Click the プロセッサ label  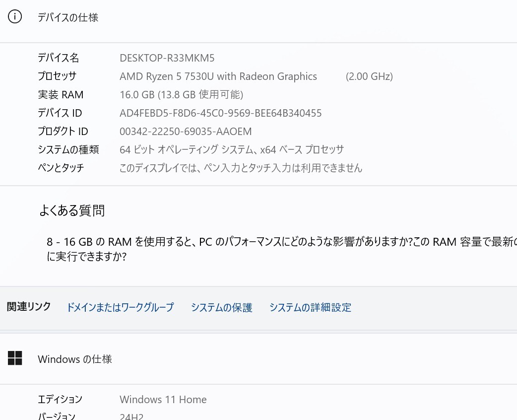[x=57, y=76]
